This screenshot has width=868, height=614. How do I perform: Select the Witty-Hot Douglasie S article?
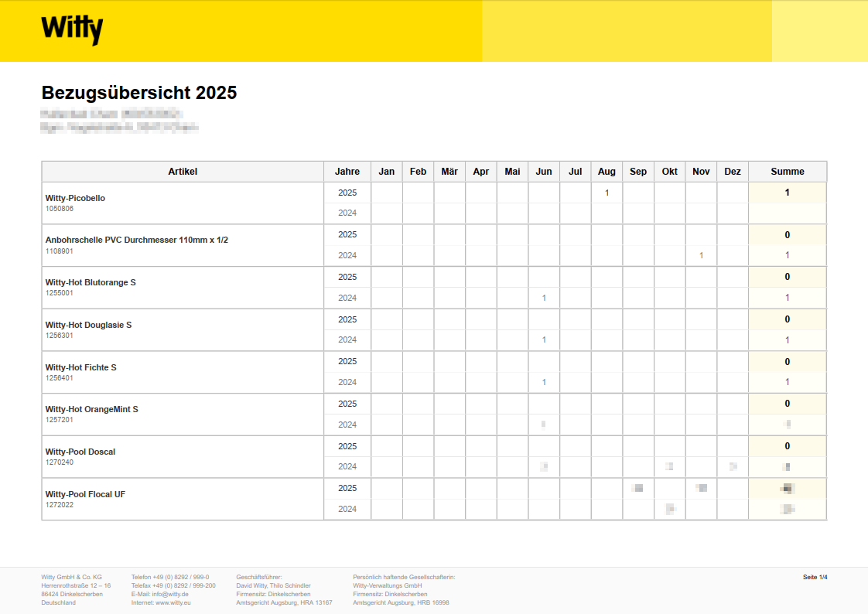click(88, 325)
